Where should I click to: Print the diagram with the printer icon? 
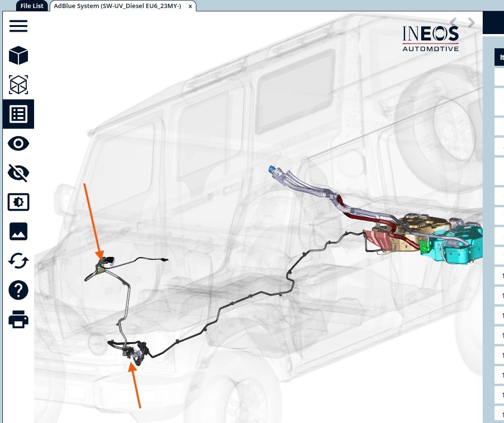pyautogui.click(x=18, y=319)
